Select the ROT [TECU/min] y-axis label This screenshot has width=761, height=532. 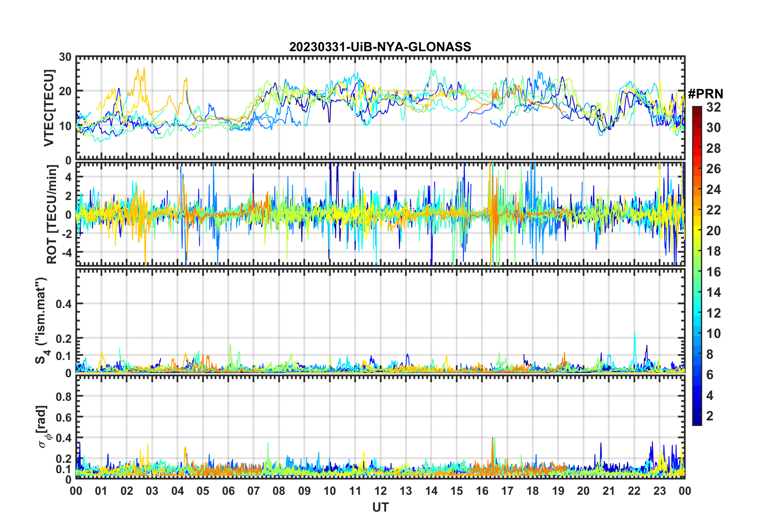[x=52, y=214]
